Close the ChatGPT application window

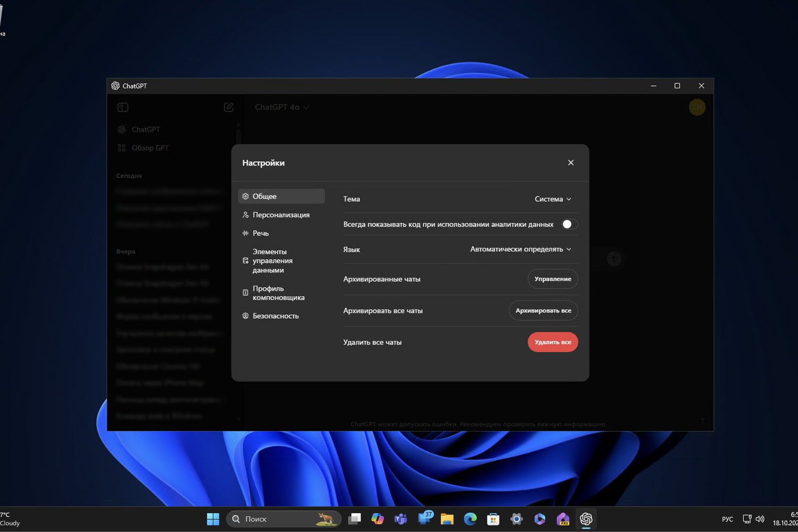click(x=701, y=86)
